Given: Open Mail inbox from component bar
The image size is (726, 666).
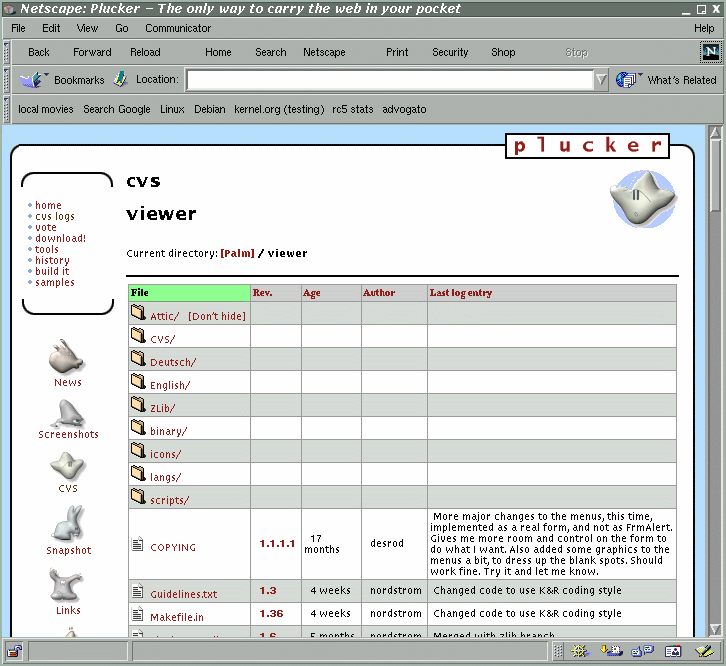Looking at the screenshot, I should click(x=611, y=651).
